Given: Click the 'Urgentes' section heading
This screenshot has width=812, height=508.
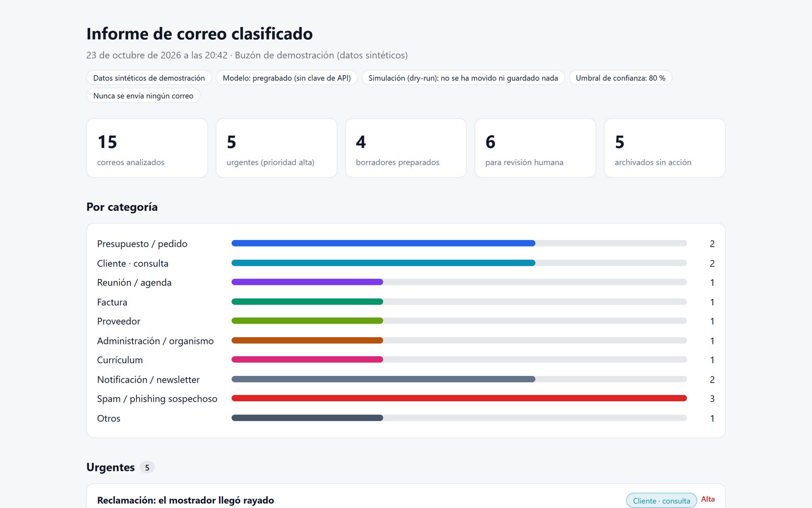Looking at the screenshot, I should coord(111,467).
